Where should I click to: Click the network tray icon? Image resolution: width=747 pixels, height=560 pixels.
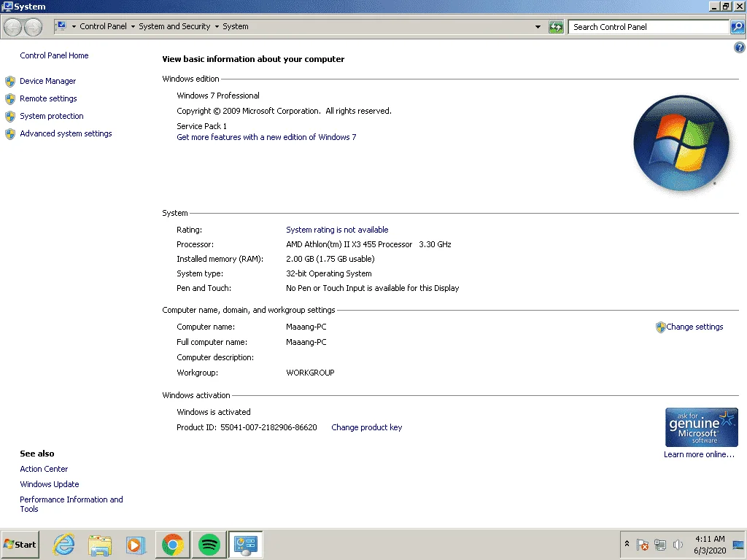pyautogui.click(x=660, y=544)
